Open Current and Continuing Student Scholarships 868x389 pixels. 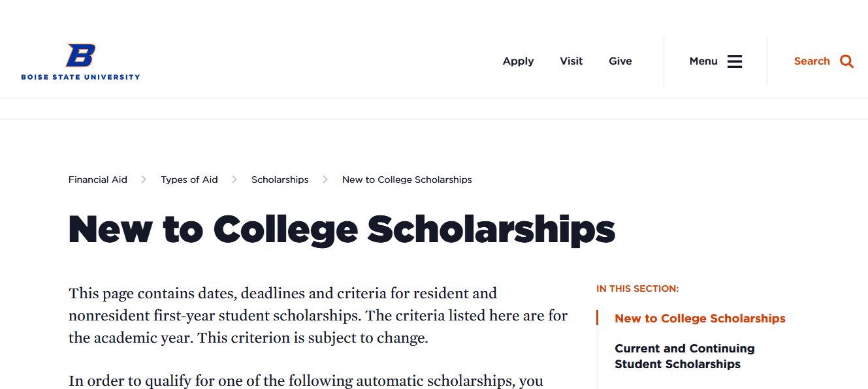684,356
